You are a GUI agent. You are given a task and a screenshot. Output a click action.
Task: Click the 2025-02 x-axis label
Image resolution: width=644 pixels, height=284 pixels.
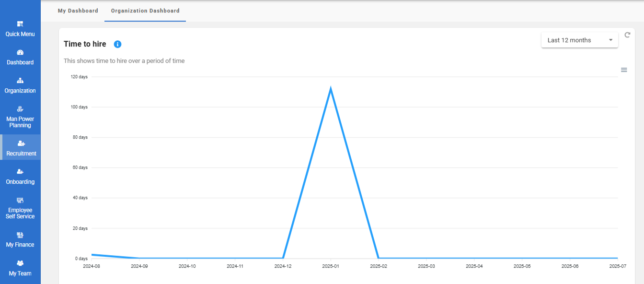(x=378, y=266)
